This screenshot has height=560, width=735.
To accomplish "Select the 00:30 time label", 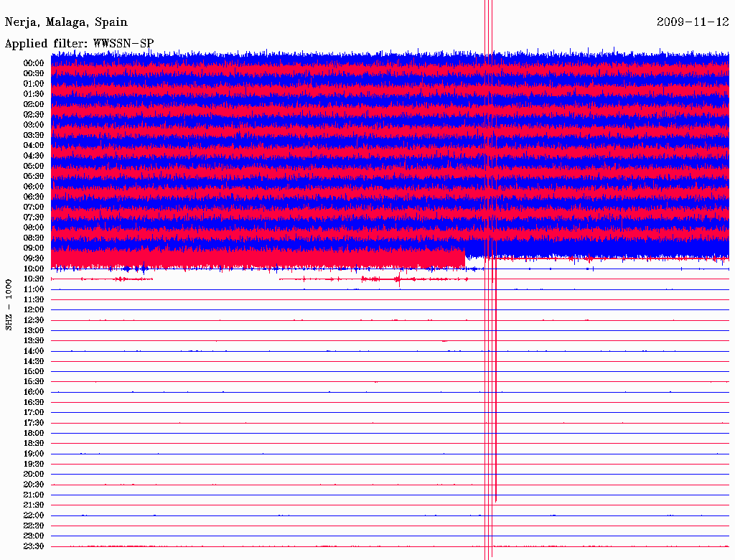I will click(x=34, y=73).
